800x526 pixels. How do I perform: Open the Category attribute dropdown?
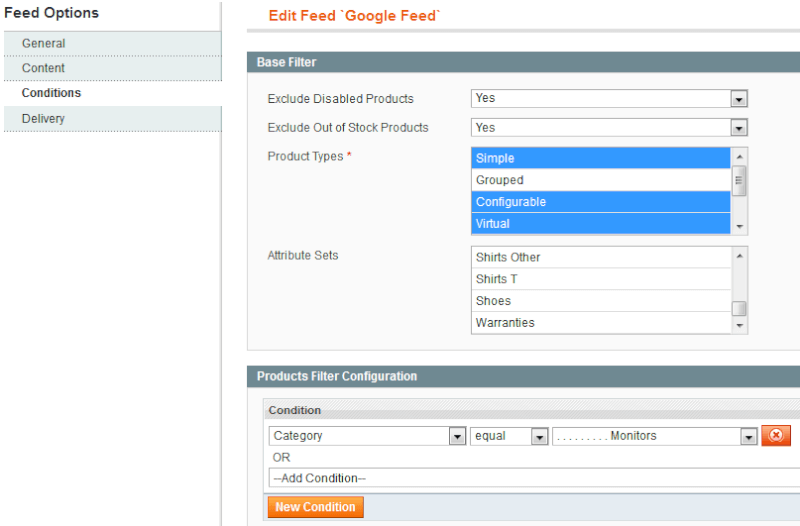pyautogui.click(x=367, y=436)
